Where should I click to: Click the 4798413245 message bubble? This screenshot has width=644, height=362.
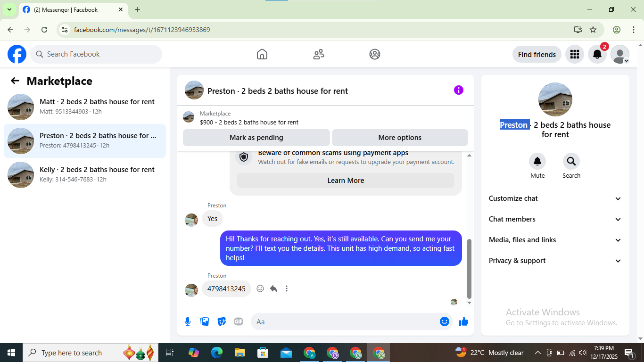pos(226,288)
